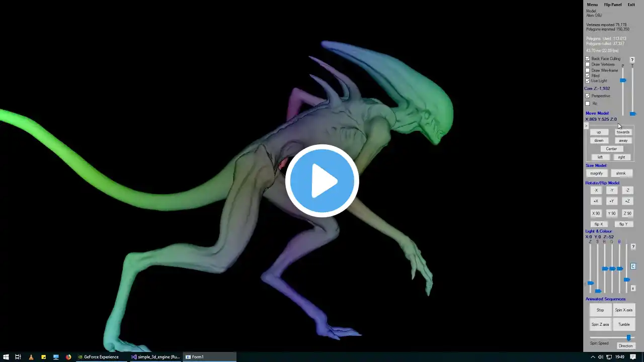This screenshot has height=362, width=644.
Task: Rotate model on negative Y axis
Action: pyautogui.click(x=612, y=191)
